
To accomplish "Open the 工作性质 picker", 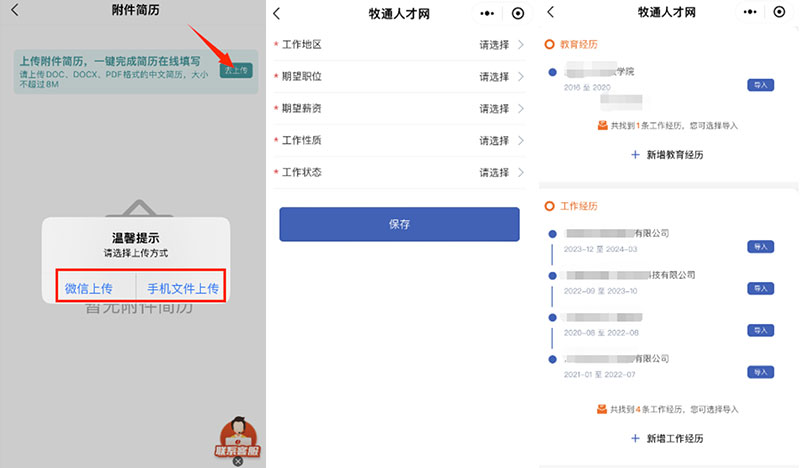I will [x=500, y=141].
